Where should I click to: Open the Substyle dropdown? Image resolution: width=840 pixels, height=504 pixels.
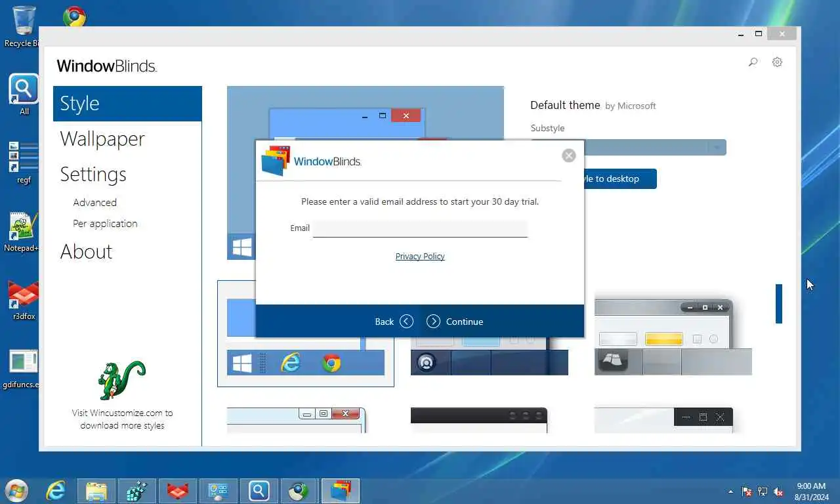[x=628, y=147]
